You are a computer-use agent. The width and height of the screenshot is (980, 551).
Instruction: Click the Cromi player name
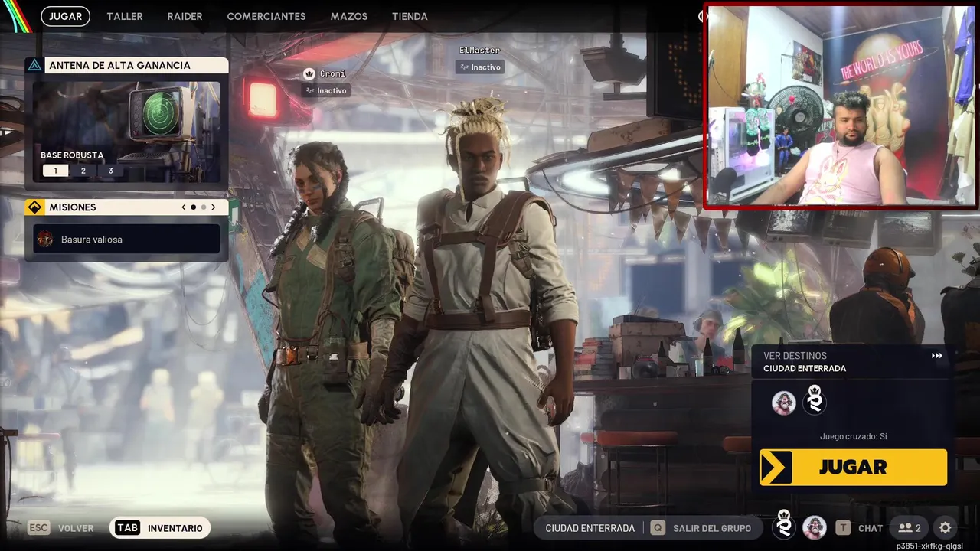coord(332,74)
